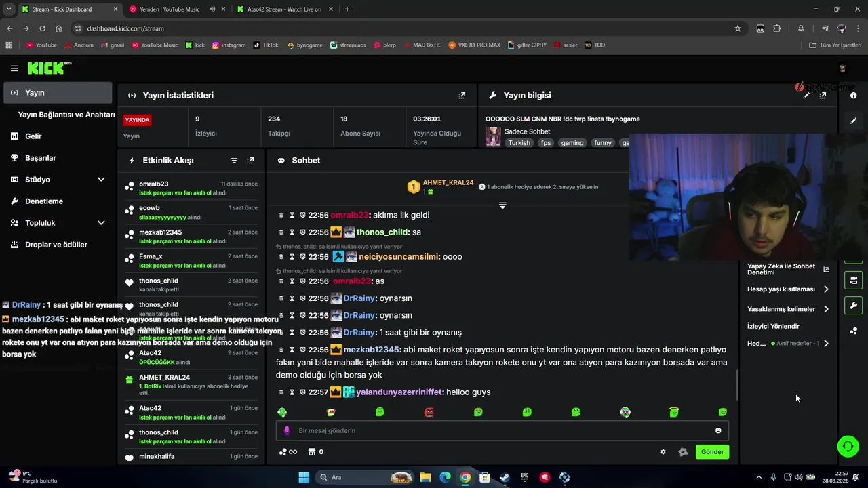Click username yalandunyazerriniffet in chat

click(399, 392)
